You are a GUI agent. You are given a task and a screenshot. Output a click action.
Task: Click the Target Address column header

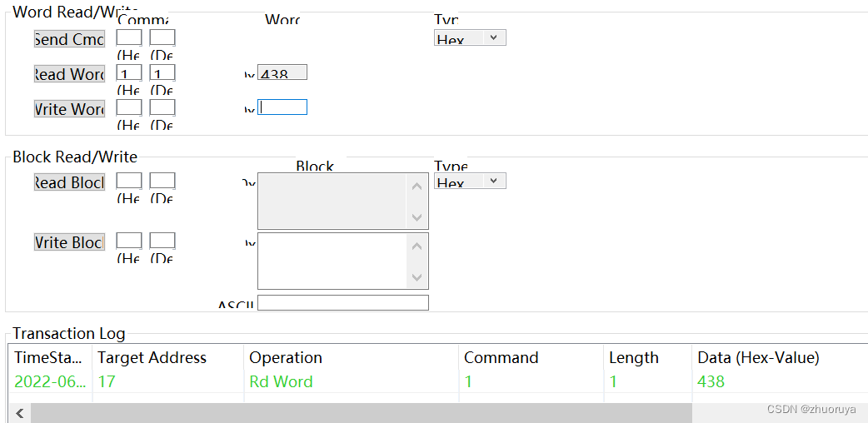[x=167, y=358]
